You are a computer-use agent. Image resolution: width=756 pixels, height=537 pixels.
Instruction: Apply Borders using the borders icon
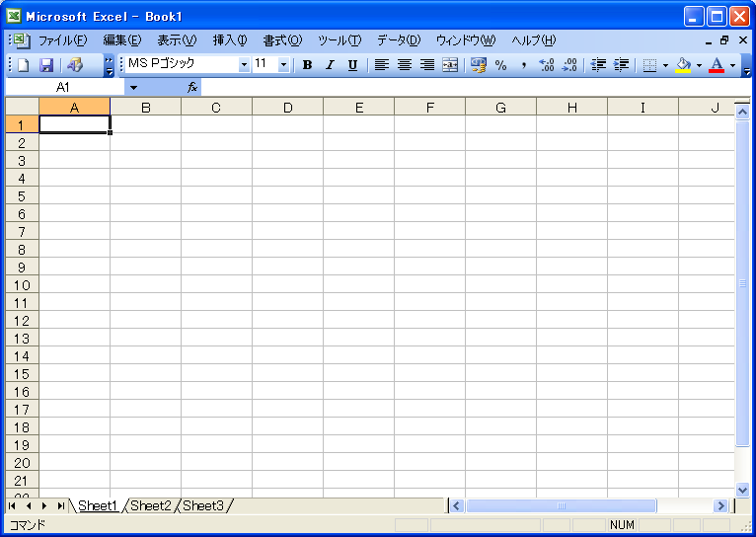[x=649, y=65]
